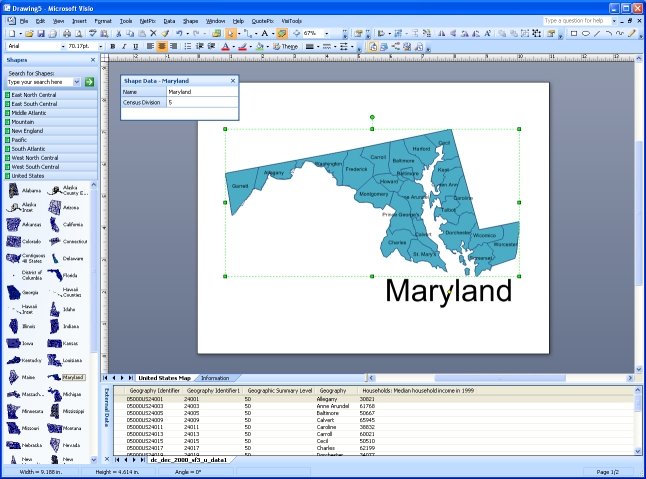This screenshot has height=479, width=646.
Task: Select the Allegany row in External Data
Action: tap(375, 399)
